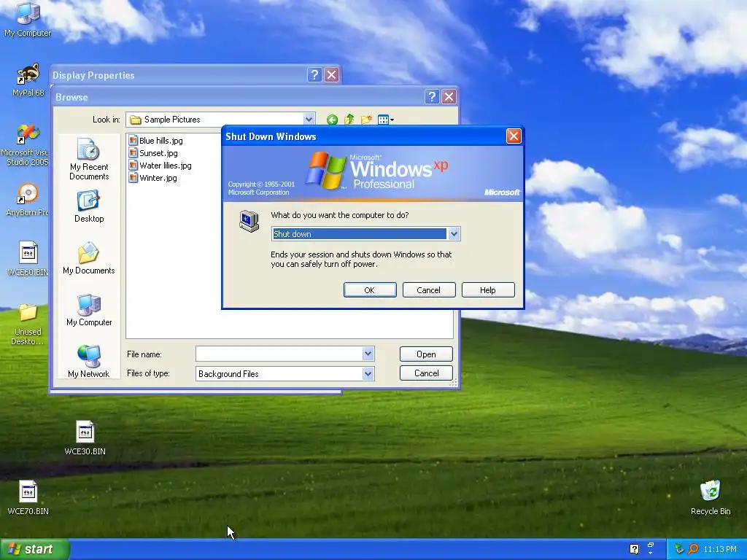Cancel the Shut Down Windows dialog

pos(429,290)
